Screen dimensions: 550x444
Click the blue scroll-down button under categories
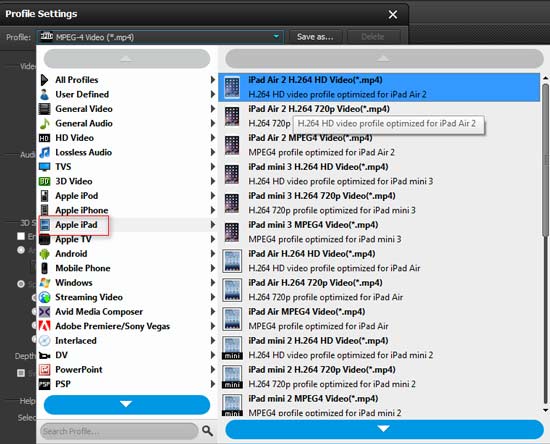[x=127, y=404]
